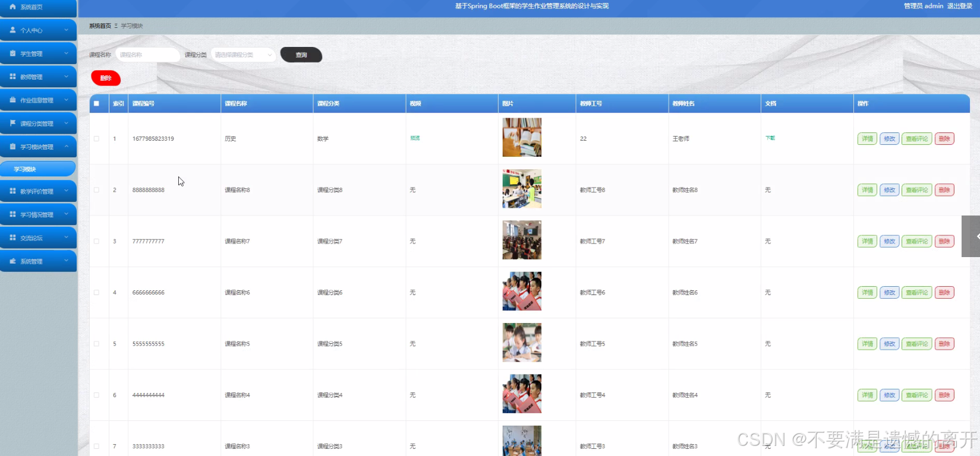Expand 教学评价管理 using its chevron

click(x=66, y=191)
